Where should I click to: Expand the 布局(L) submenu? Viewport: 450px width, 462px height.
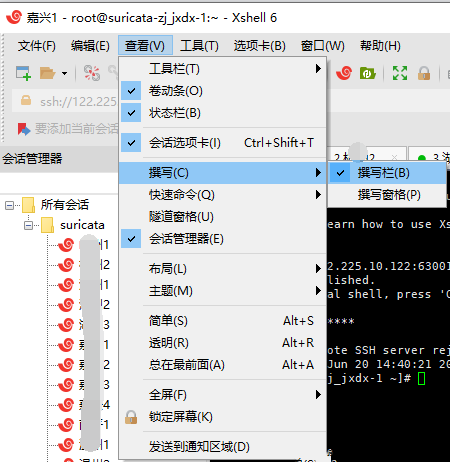click(x=222, y=269)
